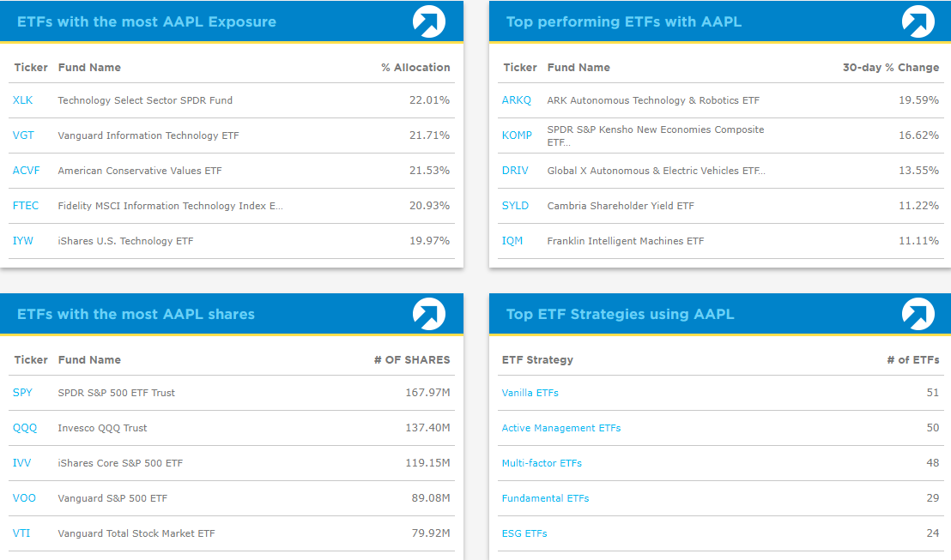Open the Multi-factor ETFs link
The height and width of the screenshot is (560, 951).
pyautogui.click(x=542, y=463)
